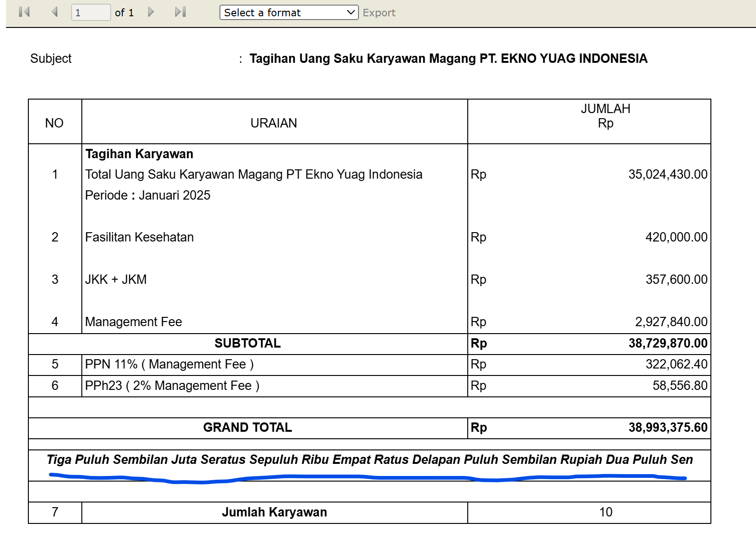
Task: Click the current page number field
Action: 91,13
